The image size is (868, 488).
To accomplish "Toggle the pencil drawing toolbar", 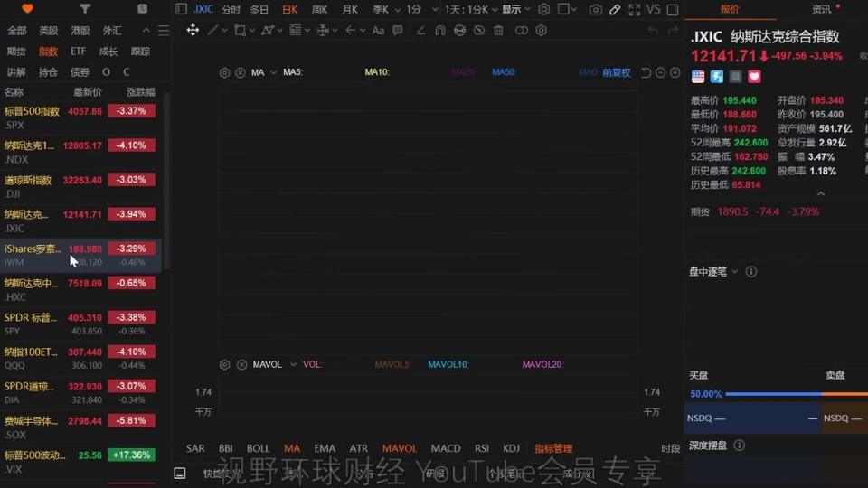I will [x=615, y=9].
